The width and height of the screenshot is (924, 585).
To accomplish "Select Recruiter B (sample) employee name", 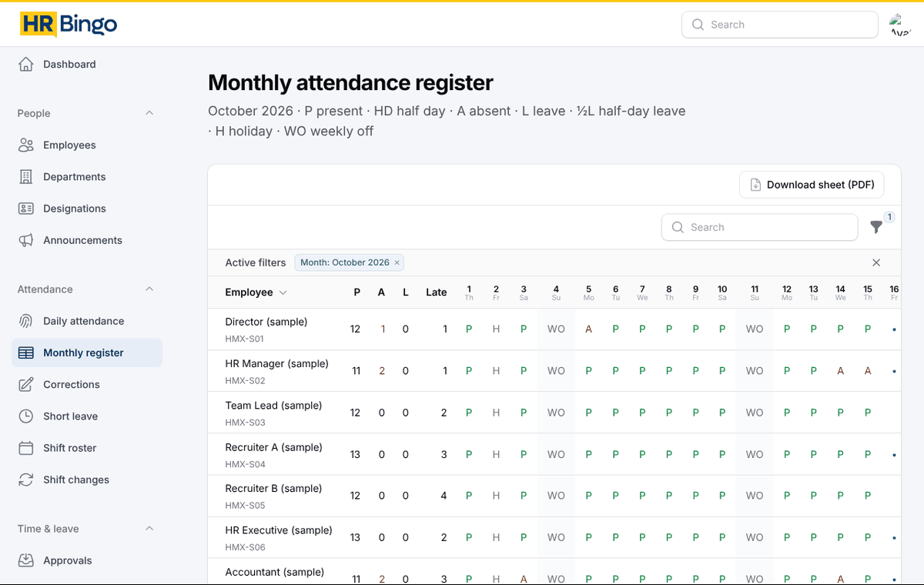I will [x=273, y=488].
